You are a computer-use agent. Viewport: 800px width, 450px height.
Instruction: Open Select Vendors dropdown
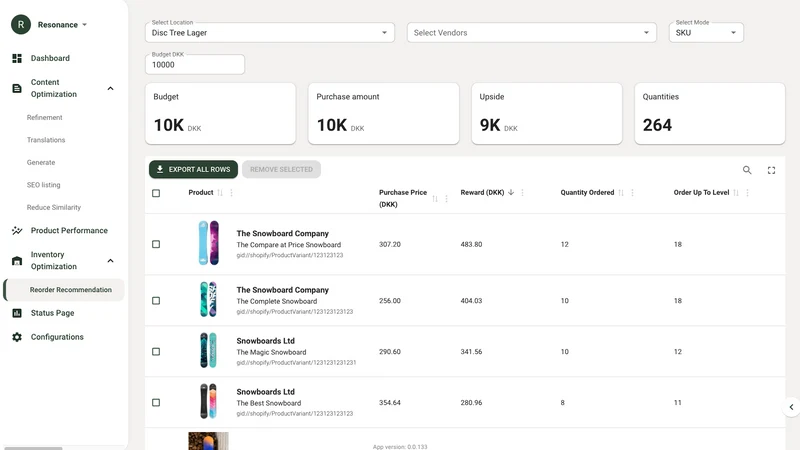pos(532,33)
